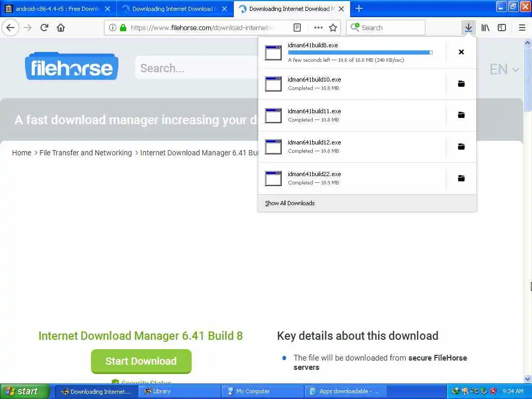Click the green padlock security icon

coord(123,28)
